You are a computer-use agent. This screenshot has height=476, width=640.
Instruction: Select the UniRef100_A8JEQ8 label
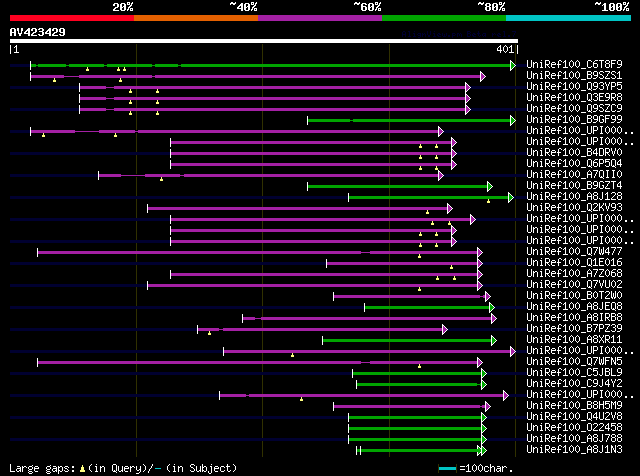(574, 307)
